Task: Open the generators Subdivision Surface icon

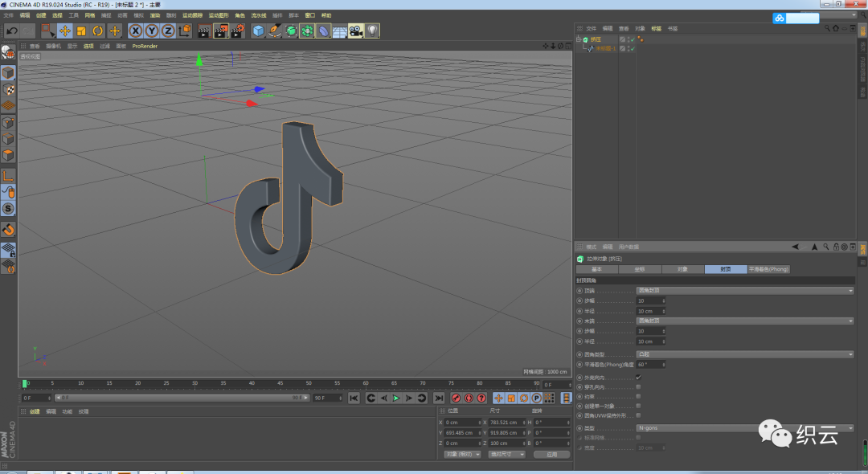Action: pyautogui.click(x=291, y=31)
